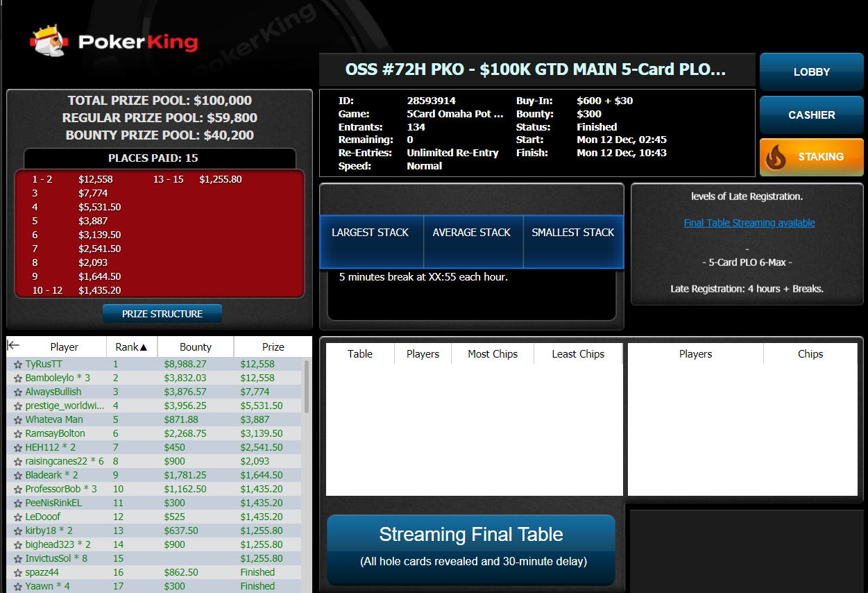Sort player list by Bounty column
The height and width of the screenshot is (593, 868).
195,347
